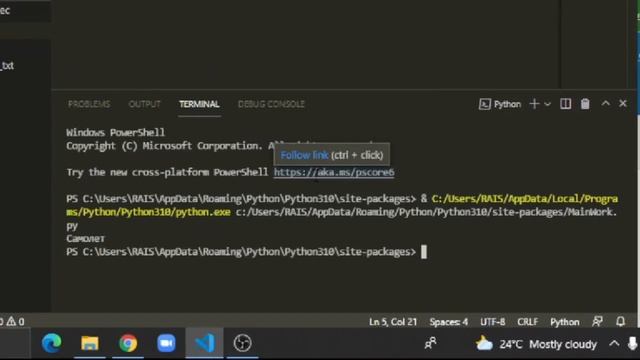Open notifications bell in status bar
The width and height of the screenshot is (640, 360).
click(x=620, y=321)
